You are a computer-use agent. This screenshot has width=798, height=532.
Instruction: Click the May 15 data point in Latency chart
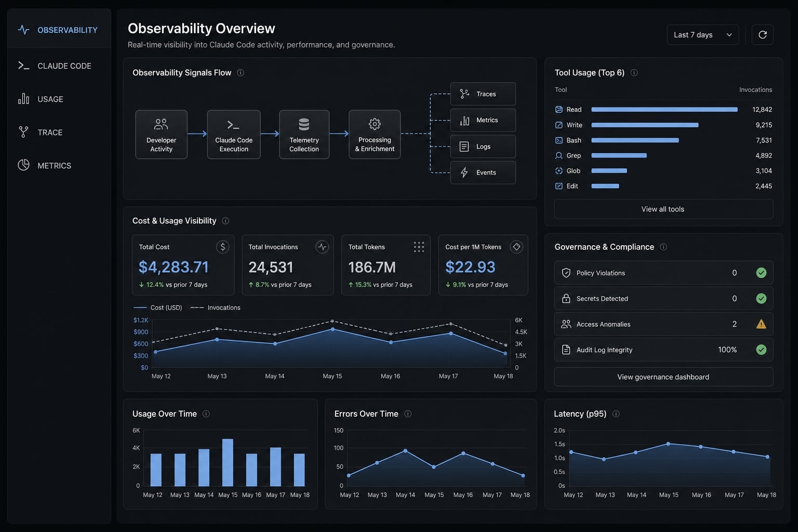(668, 444)
